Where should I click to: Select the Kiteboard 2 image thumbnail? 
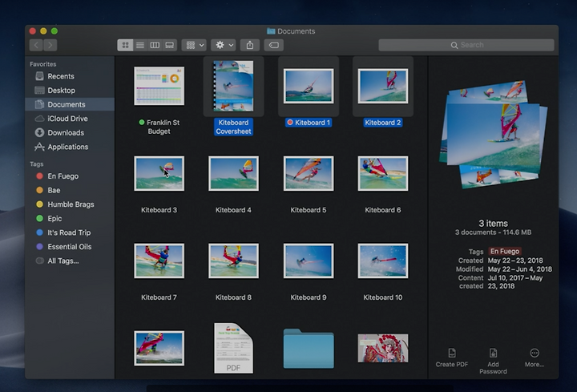[383, 86]
